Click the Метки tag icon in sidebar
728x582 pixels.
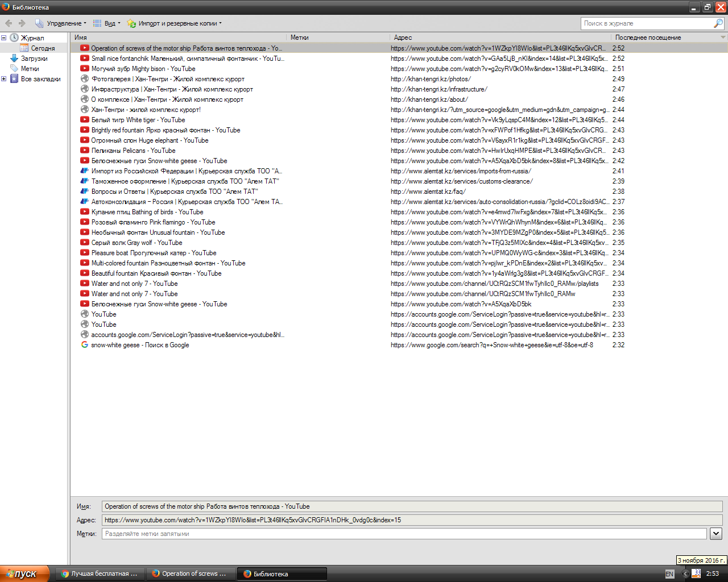point(14,69)
